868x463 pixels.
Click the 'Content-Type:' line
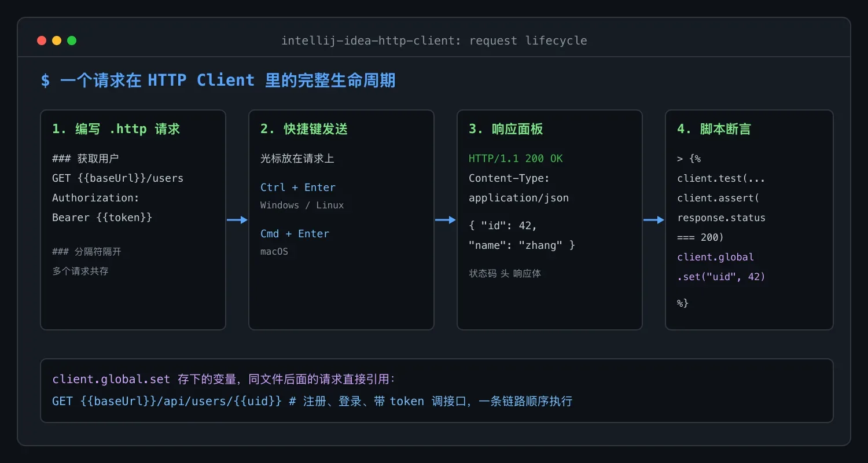point(509,178)
